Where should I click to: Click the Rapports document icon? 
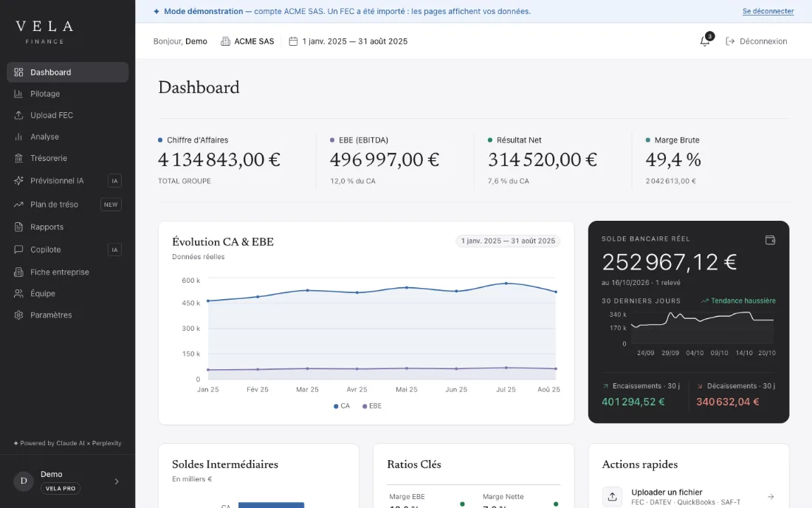coord(18,227)
